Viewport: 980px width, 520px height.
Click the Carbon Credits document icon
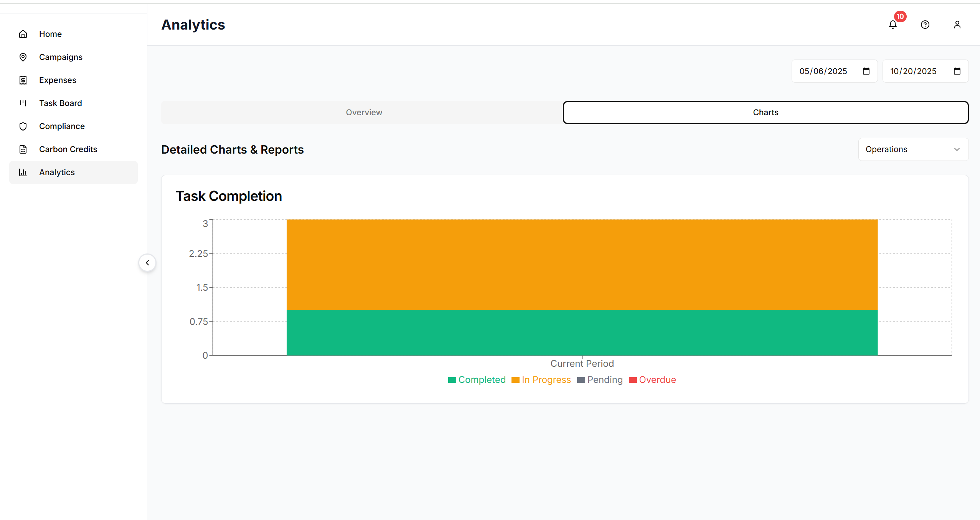23,149
